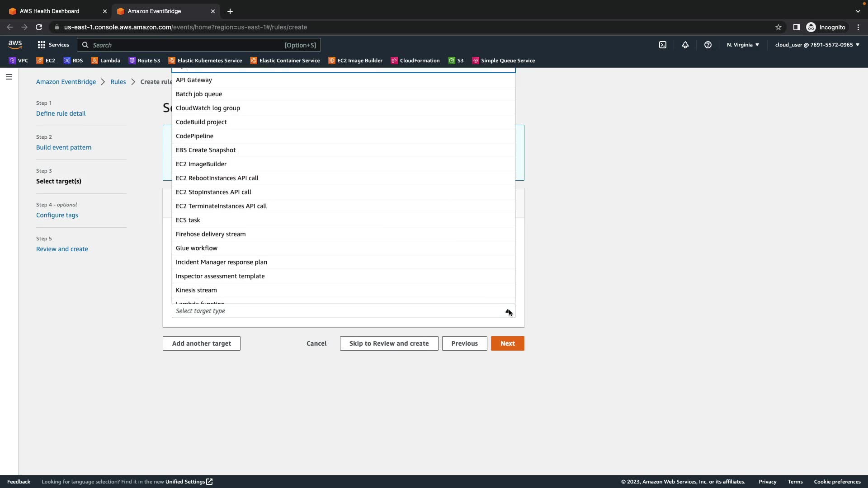Click the orange Next button
Image resolution: width=868 pixels, height=488 pixels.
click(x=507, y=343)
